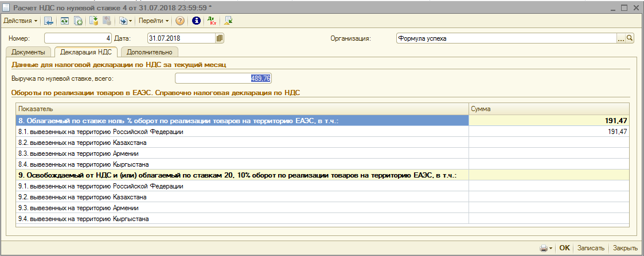Open the Дт/Кт postings icon
This screenshot has height=256, width=644.
(212, 21)
